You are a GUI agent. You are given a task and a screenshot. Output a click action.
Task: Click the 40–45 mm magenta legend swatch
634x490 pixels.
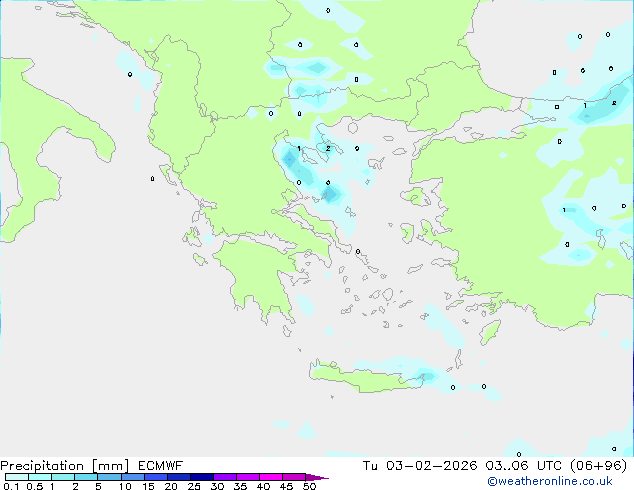(271, 477)
